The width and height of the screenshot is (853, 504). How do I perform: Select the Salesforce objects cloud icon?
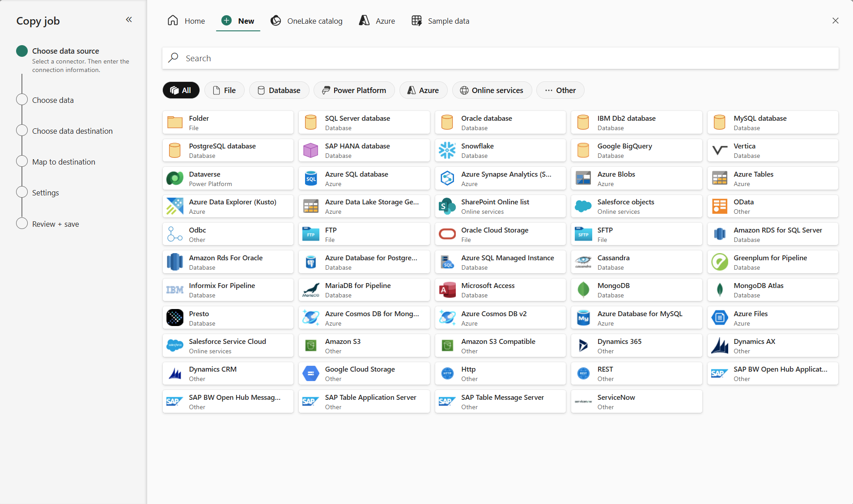point(583,206)
